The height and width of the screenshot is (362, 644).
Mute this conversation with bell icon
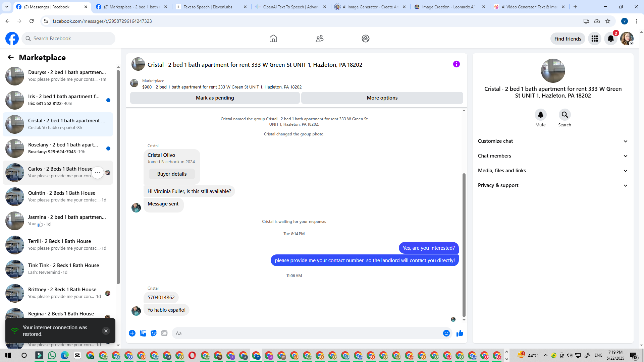[x=541, y=115]
